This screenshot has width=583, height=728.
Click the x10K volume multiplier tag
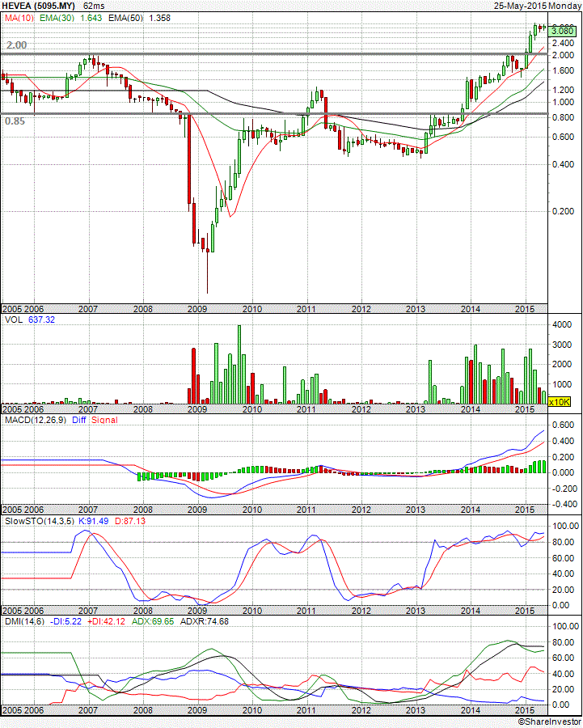[559, 401]
